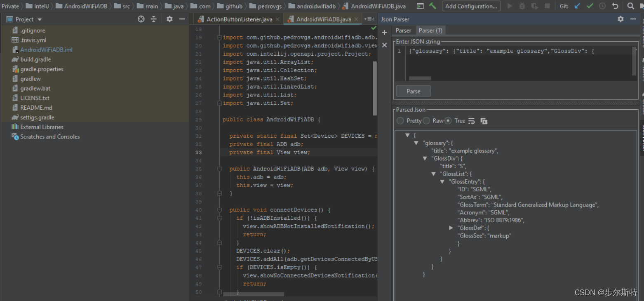Click the Build project hammer icon
644x301 pixels.
pos(432,6)
